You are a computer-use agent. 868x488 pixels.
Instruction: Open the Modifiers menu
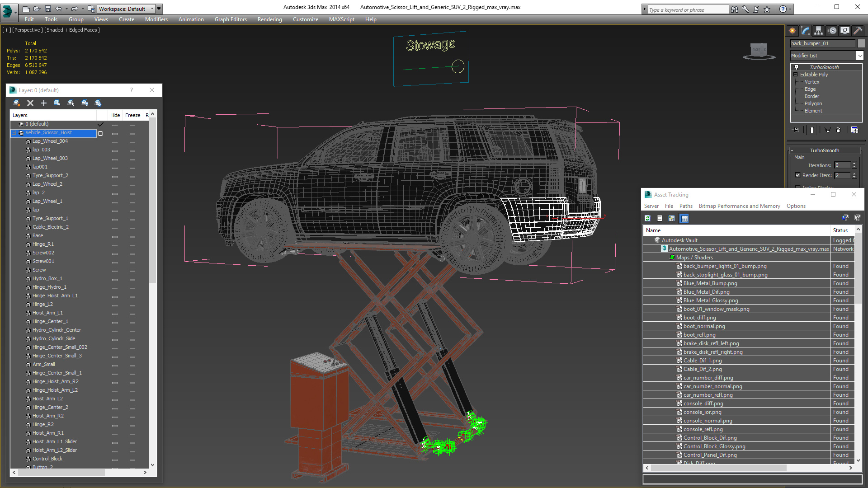(156, 19)
